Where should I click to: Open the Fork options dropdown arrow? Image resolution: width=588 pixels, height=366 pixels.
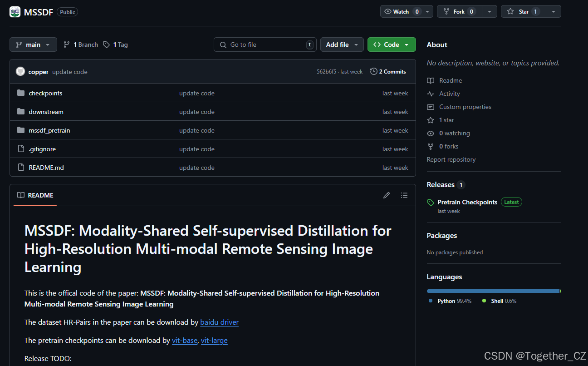pyautogui.click(x=489, y=12)
